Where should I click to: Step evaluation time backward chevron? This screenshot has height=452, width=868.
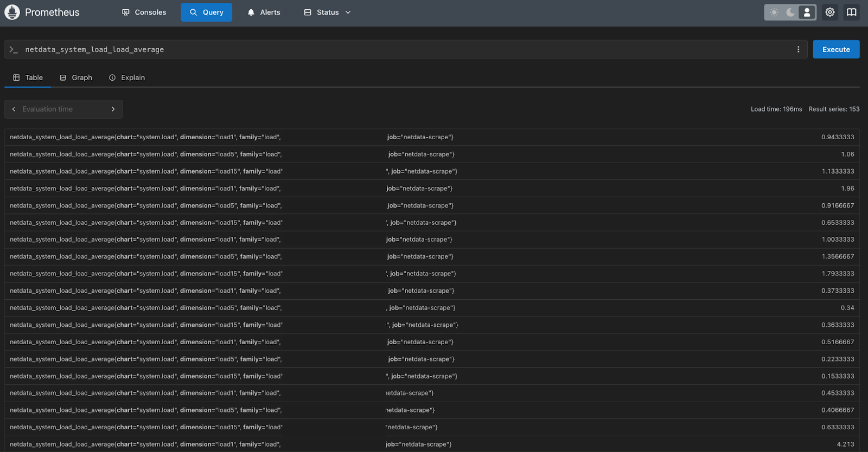(x=14, y=109)
